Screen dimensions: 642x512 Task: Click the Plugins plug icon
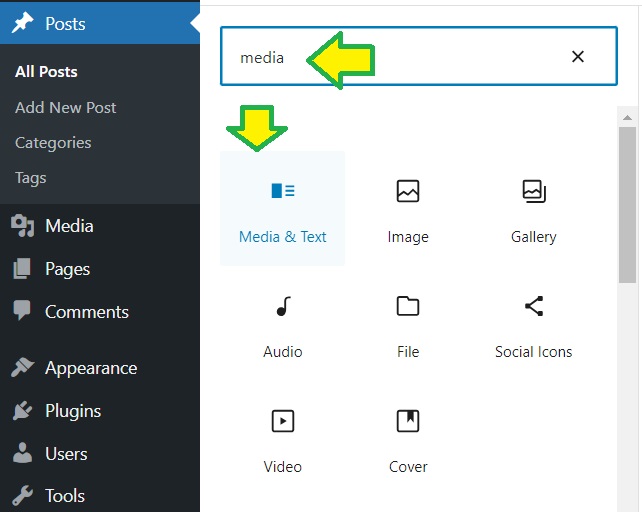[x=23, y=411]
